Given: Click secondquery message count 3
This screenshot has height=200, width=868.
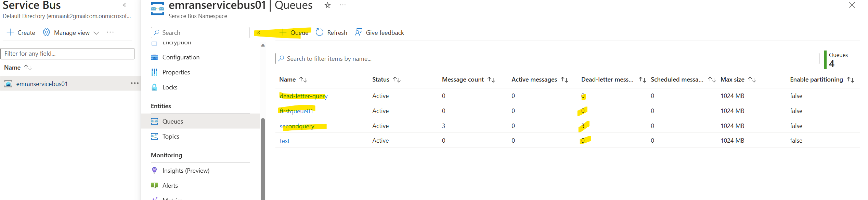Looking at the screenshot, I should coord(444,126).
